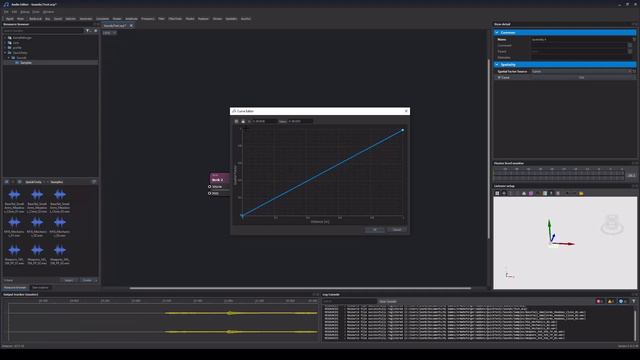Viewport: 640px width, 360px height.
Task: Close the Curve Editor dialog window
Action: [x=406, y=111]
